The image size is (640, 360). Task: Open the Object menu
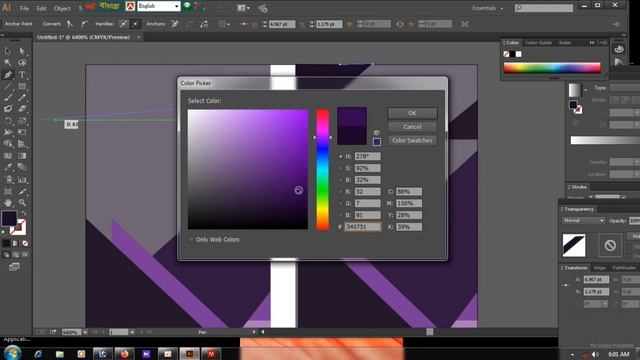(x=62, y=8)
